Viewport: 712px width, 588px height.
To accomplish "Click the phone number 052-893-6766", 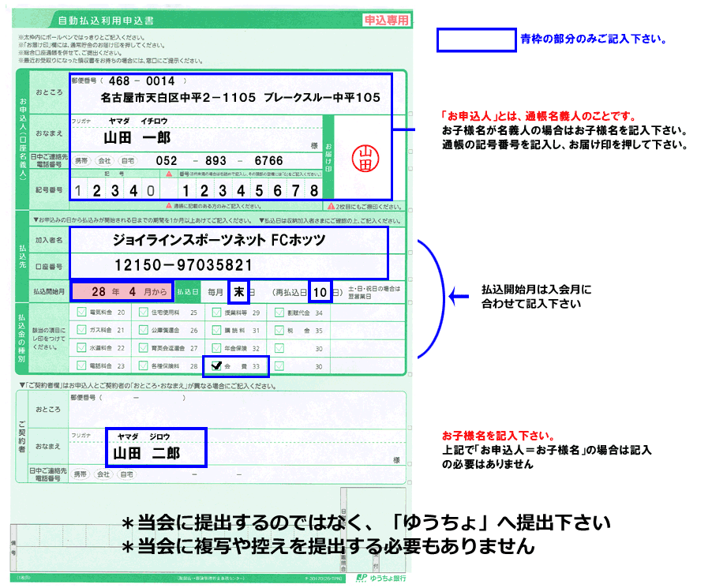I will (219, 161).
